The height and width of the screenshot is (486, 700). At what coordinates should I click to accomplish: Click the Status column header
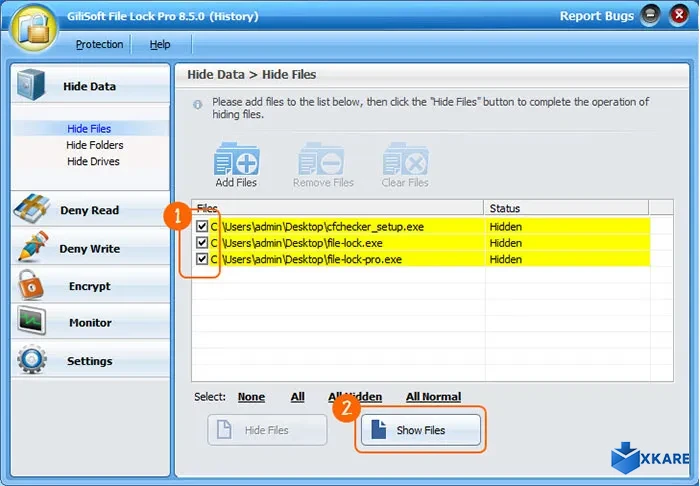pyautogui.click(x=567, y=208)
